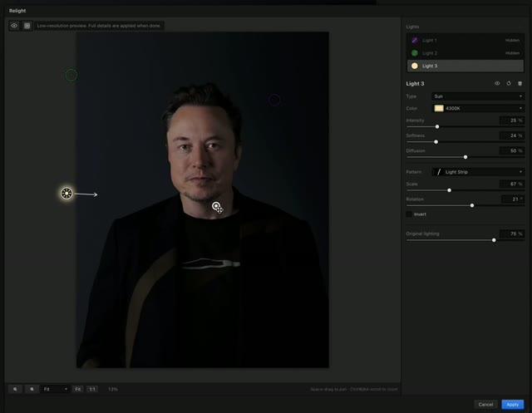The height and width of the screenshot is (413, 532).
Task: Click the Diffusion percent value field
Action: click(512, 150)
